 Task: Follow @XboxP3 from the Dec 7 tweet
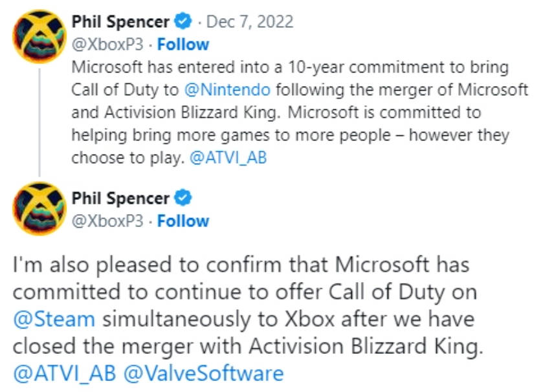(183, 45)
